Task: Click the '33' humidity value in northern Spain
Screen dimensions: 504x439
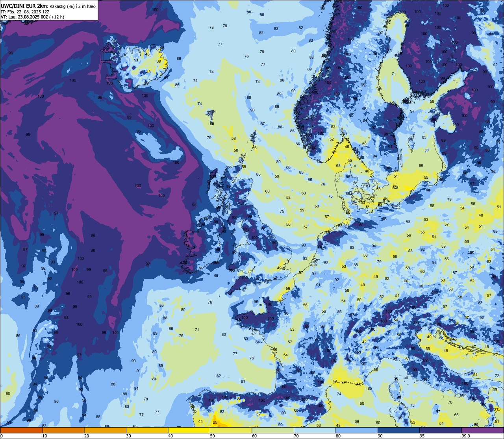Action: 239,398
